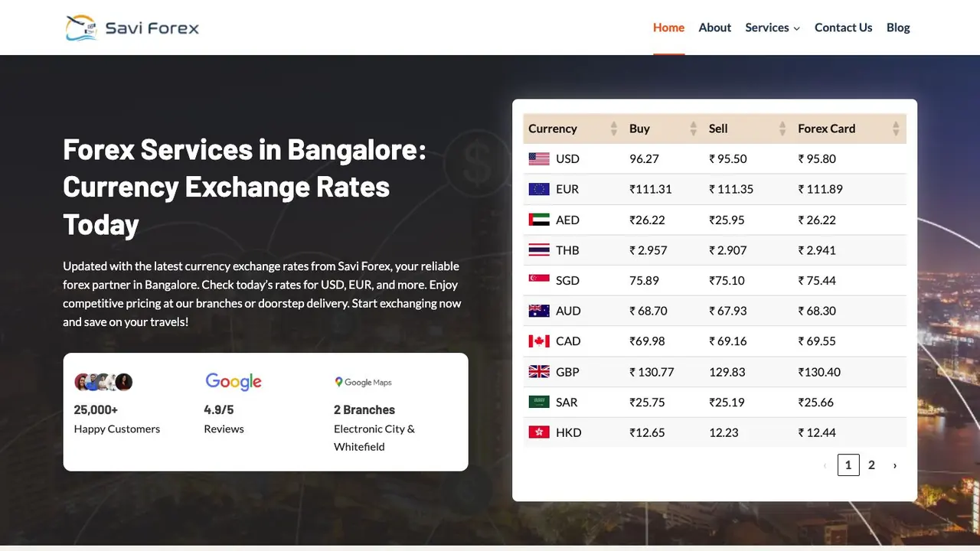Click the SGD Singapore flag icon
The width and height of the screenshot is (980, 551).
539,280
